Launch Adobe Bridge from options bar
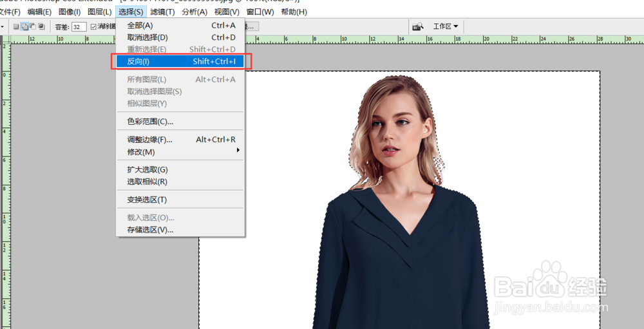Viewport: 644px width, 329px height. (418, 26)
